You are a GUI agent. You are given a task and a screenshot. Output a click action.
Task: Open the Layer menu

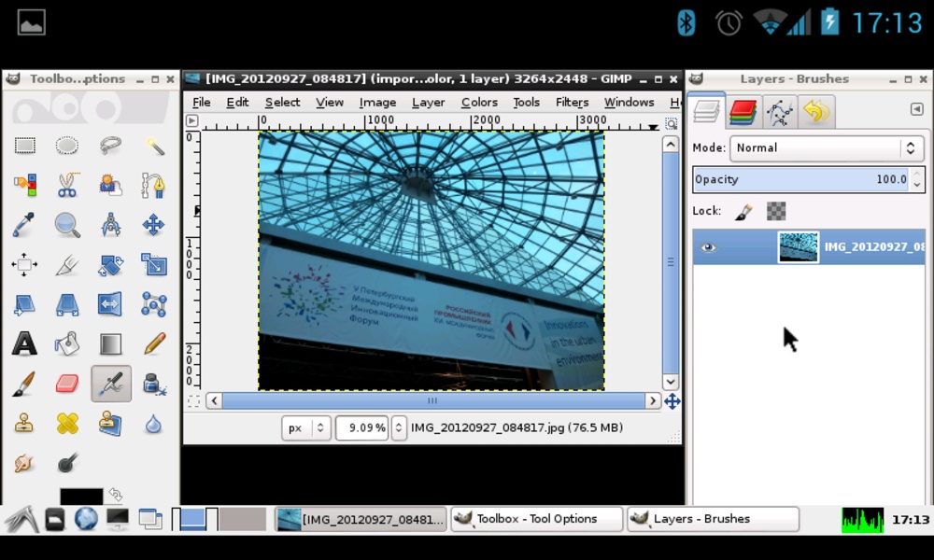[429, 103]
